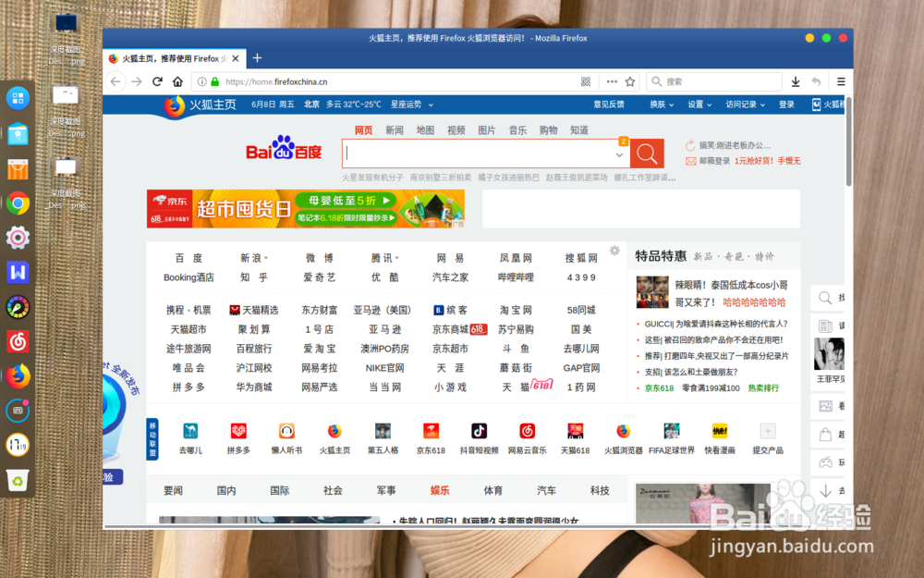Launch NetEase Cloud Music from the dock

pos(18,341)
